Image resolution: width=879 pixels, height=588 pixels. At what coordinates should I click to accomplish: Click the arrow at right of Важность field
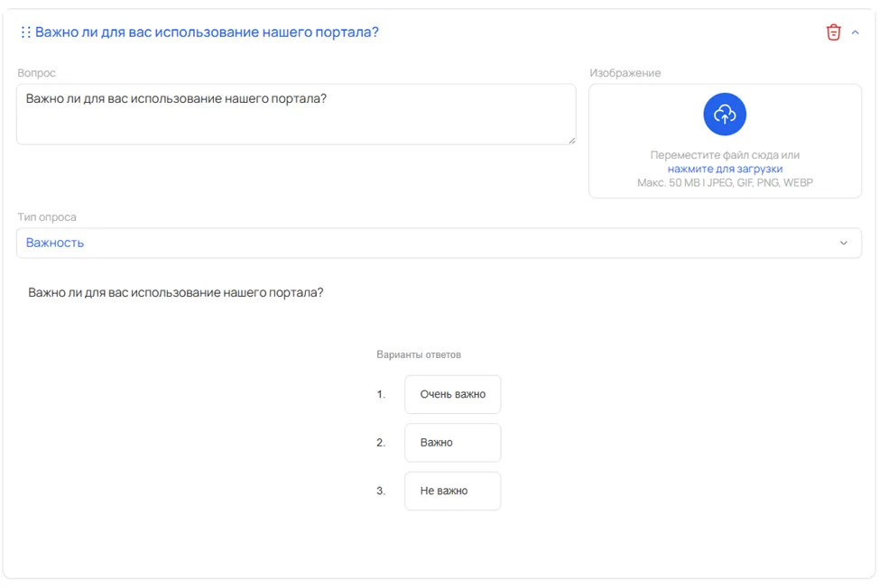(x=844, y=243)
